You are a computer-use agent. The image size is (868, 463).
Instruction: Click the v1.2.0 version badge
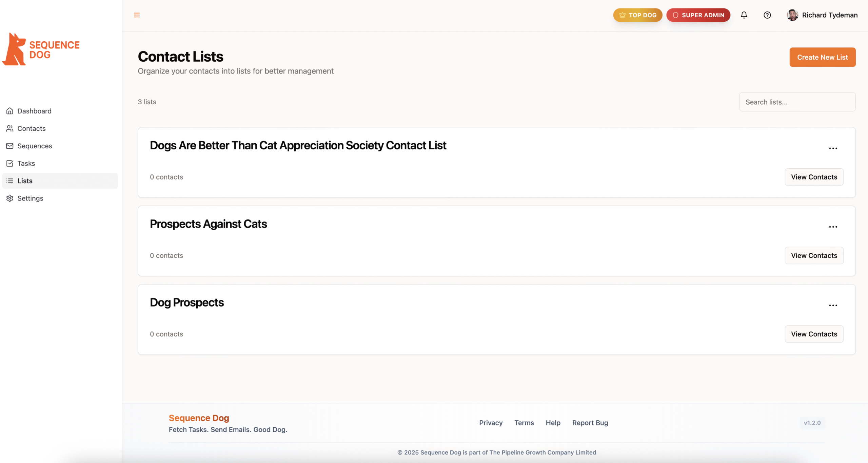(x=812, y=423)
